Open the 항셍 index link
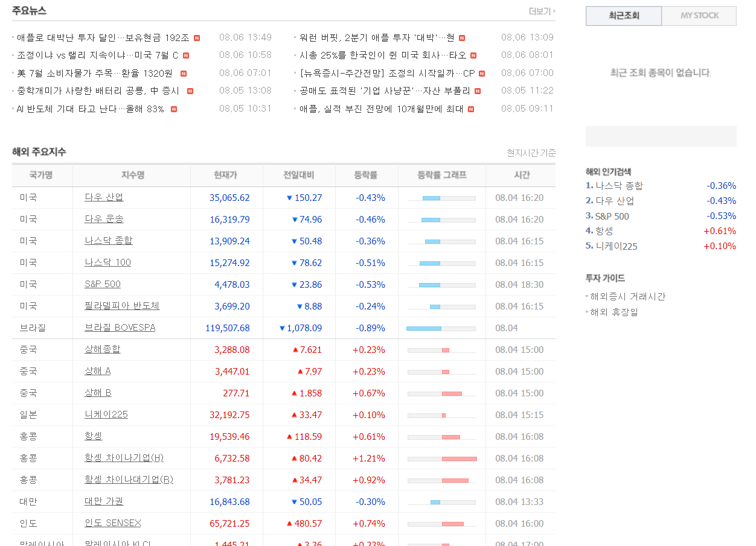The image size is (756, 546). pyautogui.click(x=92, y=436)
